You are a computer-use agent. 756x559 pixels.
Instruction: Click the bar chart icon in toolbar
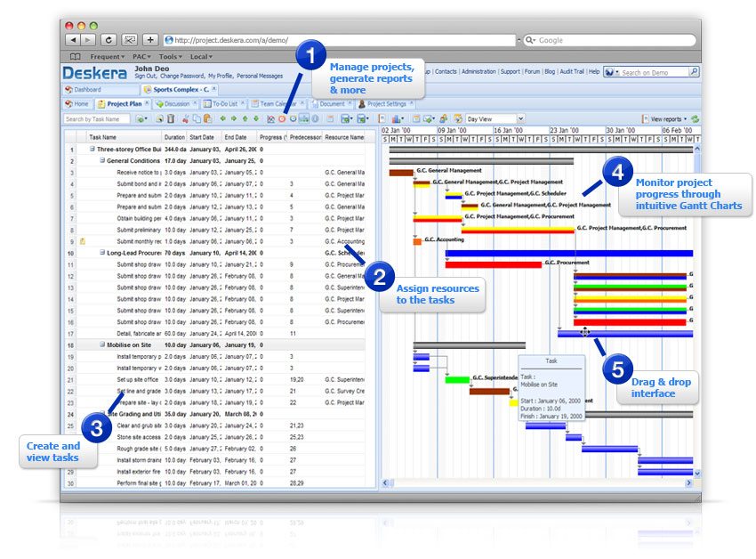point(396,118)
